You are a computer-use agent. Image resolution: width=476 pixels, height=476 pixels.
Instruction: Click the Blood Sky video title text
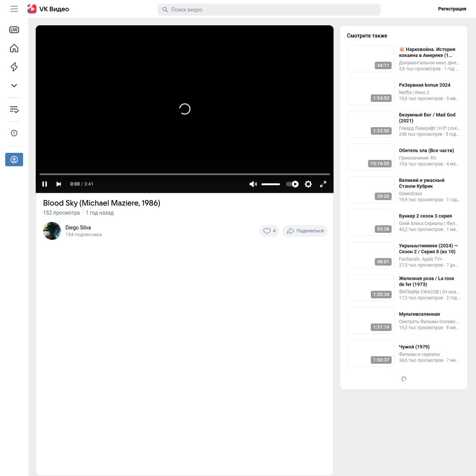[101, 203]
